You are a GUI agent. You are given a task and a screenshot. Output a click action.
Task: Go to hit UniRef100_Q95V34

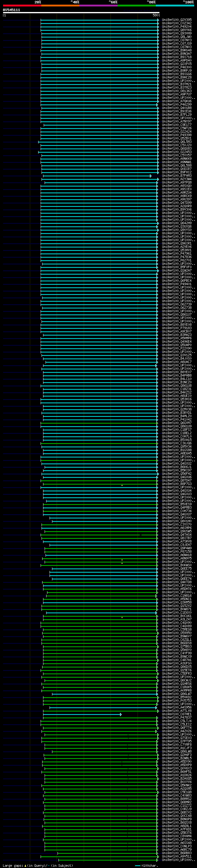[x=177, y=446]
